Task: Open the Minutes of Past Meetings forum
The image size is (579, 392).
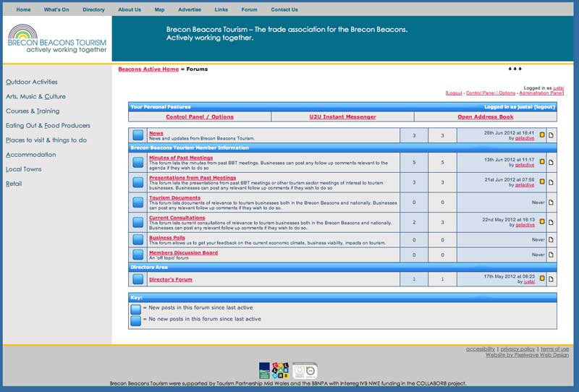Action: pyautogui.click(x=181, y=158)
